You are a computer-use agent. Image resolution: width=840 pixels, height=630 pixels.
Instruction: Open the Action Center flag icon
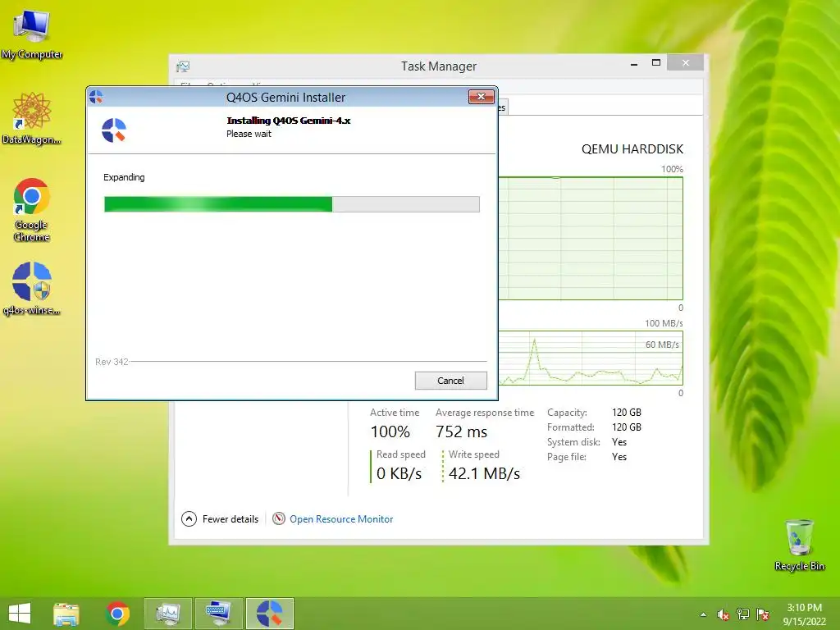pos(763,614)
